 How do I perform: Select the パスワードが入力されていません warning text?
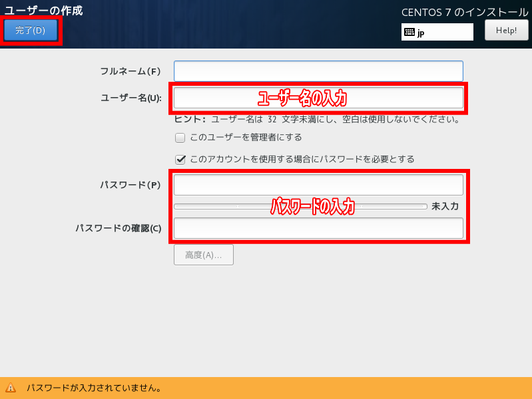pyautogui.click(x=95, y=388)
